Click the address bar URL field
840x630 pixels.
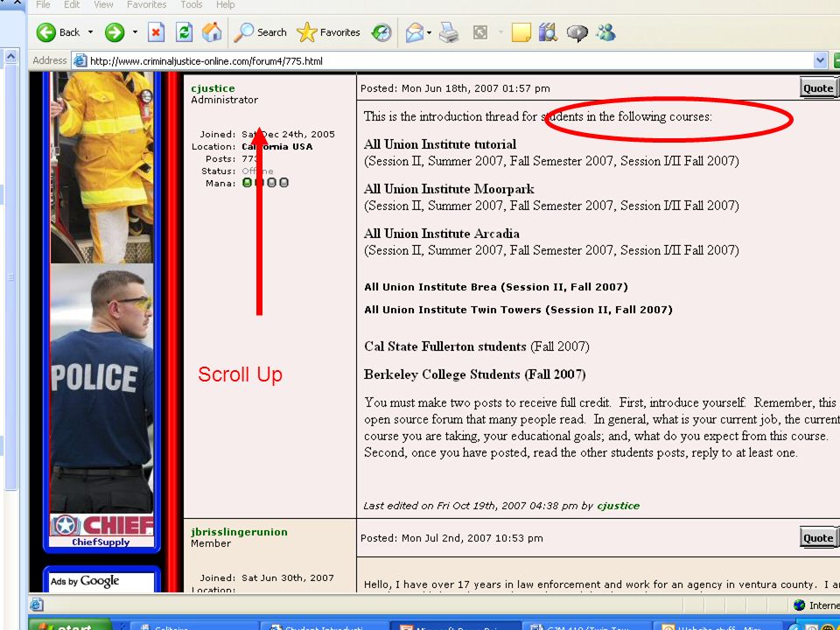[450, 60]
